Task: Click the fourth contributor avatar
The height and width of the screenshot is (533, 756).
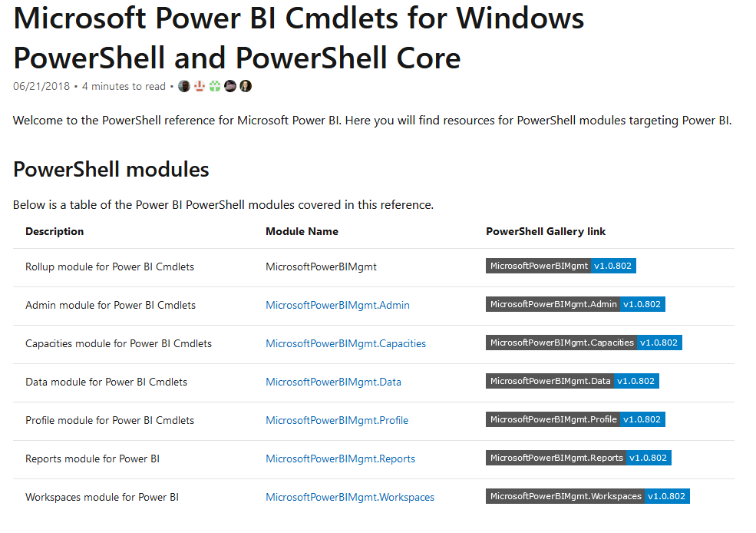Action: (x=230, y=86)
